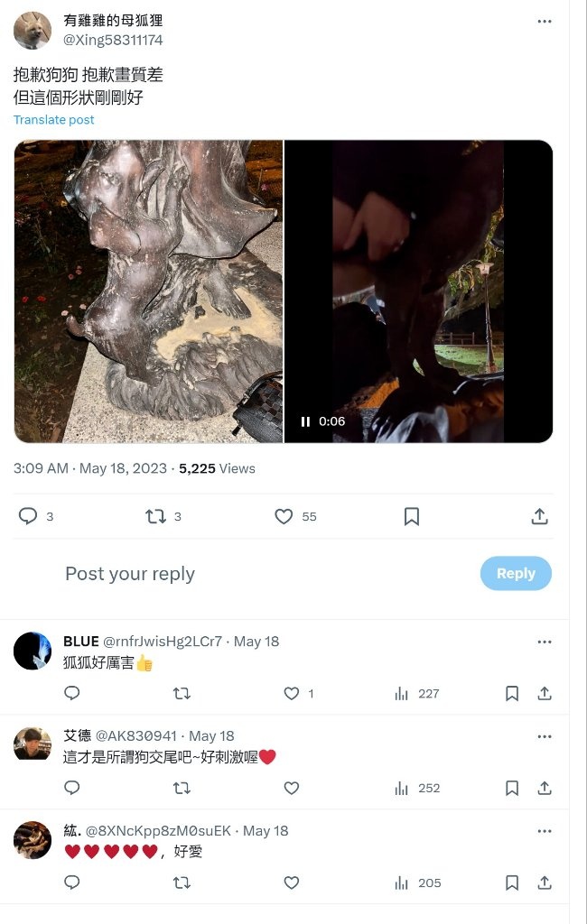
Task: Open profile @Xing58311174 handle
Action: (x=113, y=40)
